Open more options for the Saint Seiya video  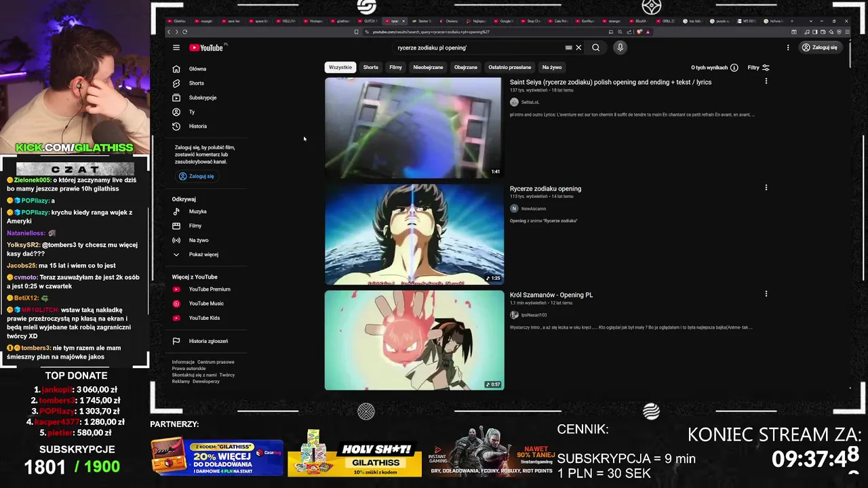pyautogui.click(x=766, y=81)
